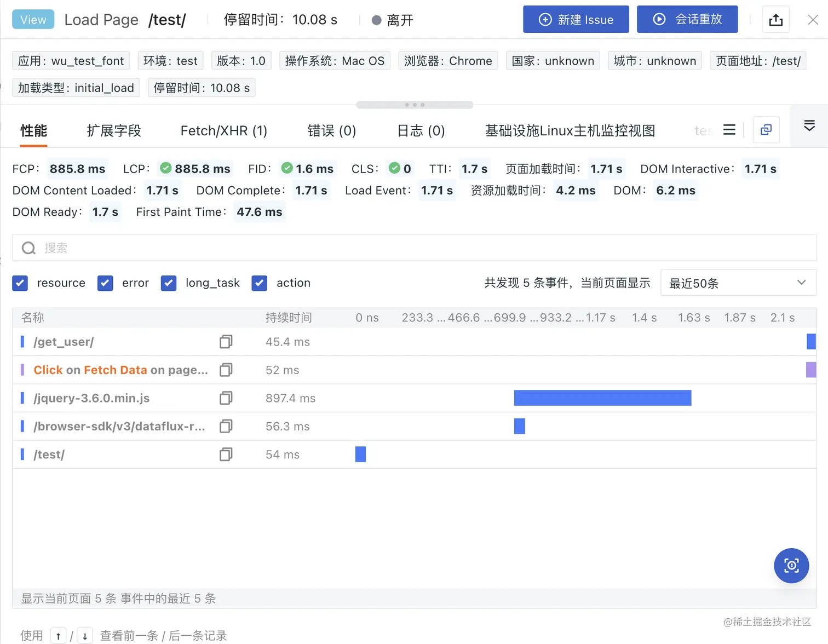Click the search magnifier icon
828x644 pixels.
click(x=28, y=248)
